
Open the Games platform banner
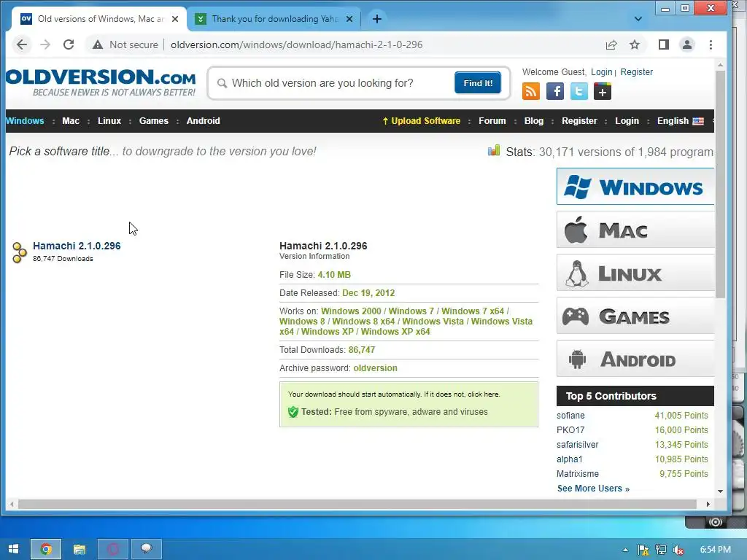tap(635, 315)
